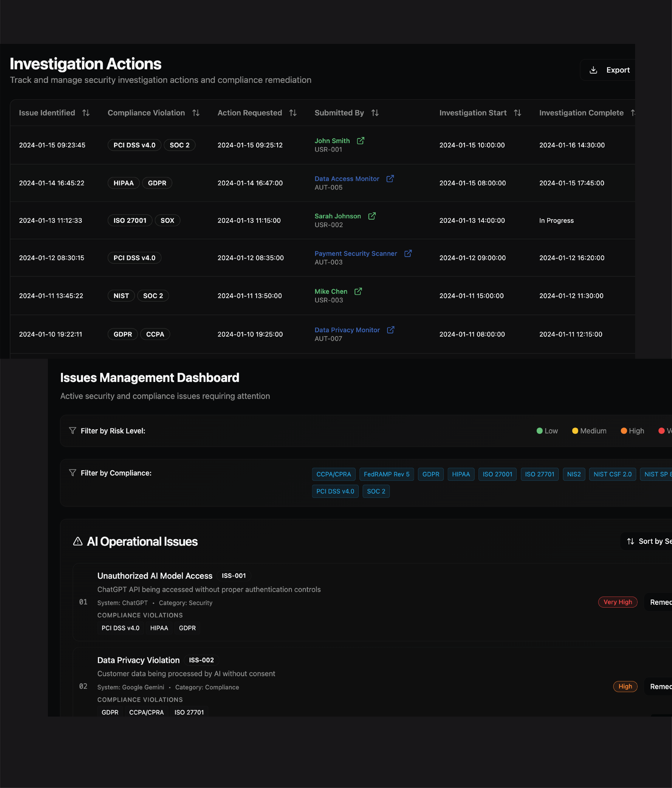Sort by Action Requested arrows icon

tap(293, 113)
